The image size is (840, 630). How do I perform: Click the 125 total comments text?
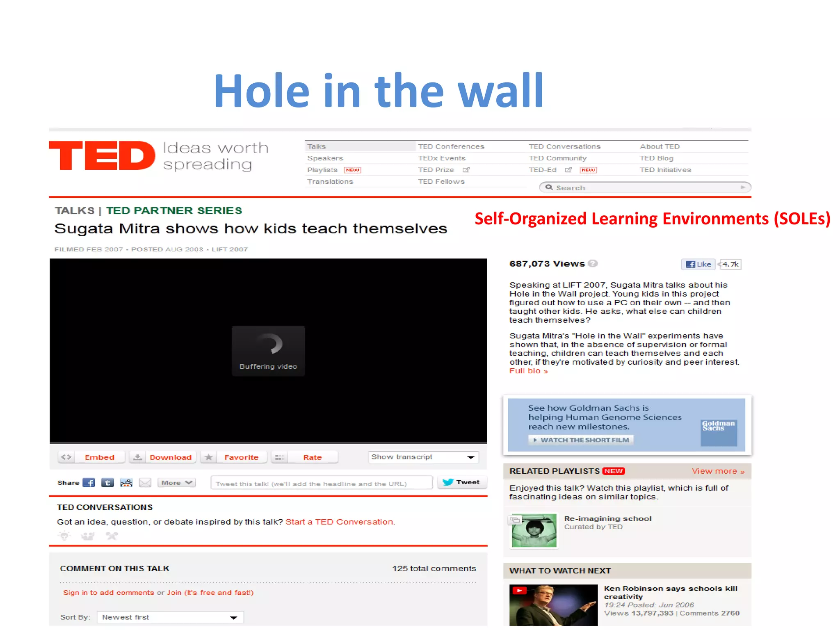pyautogui.click(x=434, y=568)
